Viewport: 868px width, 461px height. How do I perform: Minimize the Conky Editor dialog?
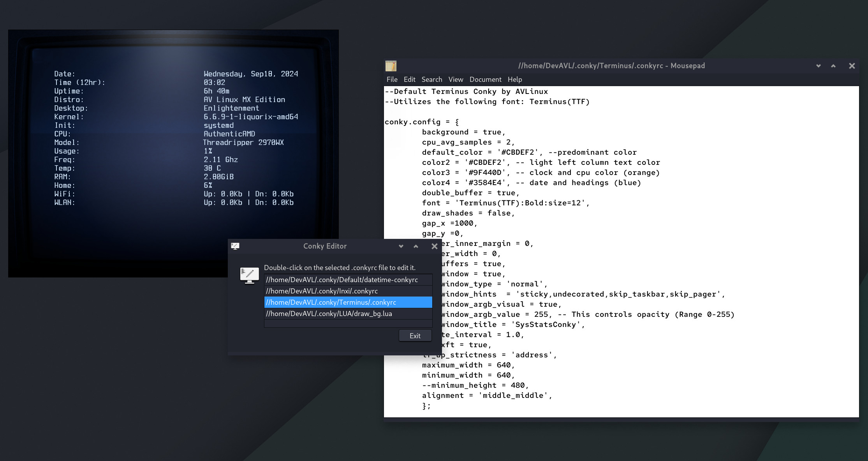coord(401,246)
